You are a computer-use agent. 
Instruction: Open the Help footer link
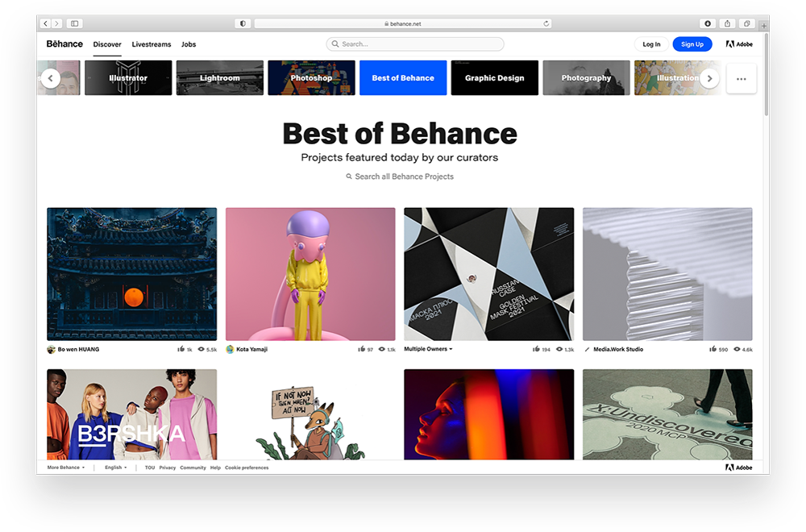215,468
